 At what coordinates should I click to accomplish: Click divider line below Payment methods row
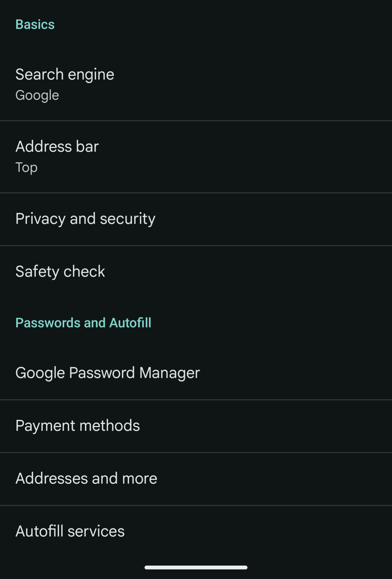tap(196, 452)
